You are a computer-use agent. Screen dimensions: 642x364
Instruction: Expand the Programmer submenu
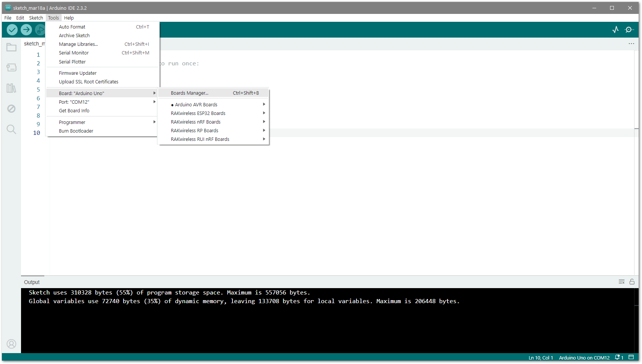(x=101, y=122)
